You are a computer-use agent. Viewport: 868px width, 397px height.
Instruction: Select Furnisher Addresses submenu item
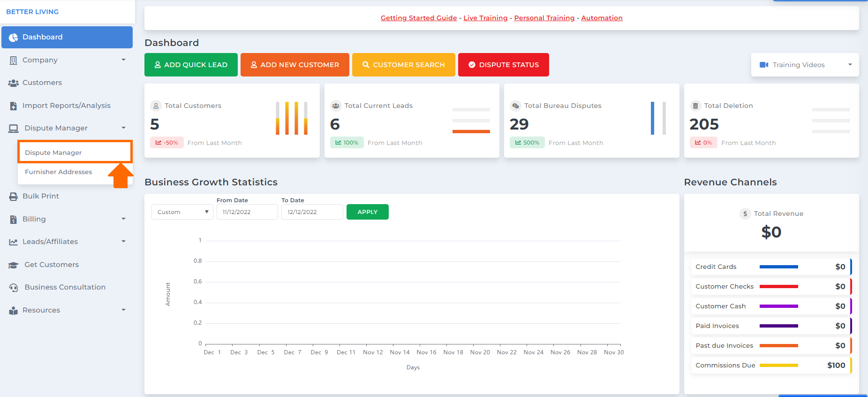(59, 172)
